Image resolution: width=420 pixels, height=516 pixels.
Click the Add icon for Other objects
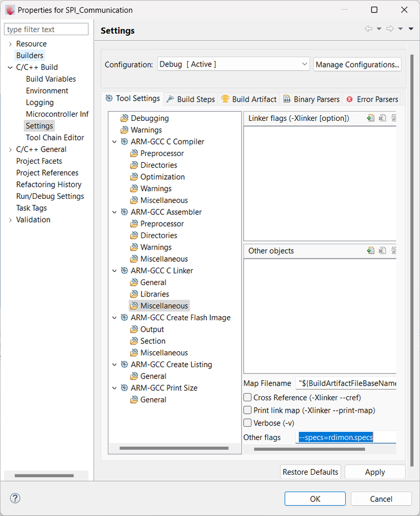point(370,251)
